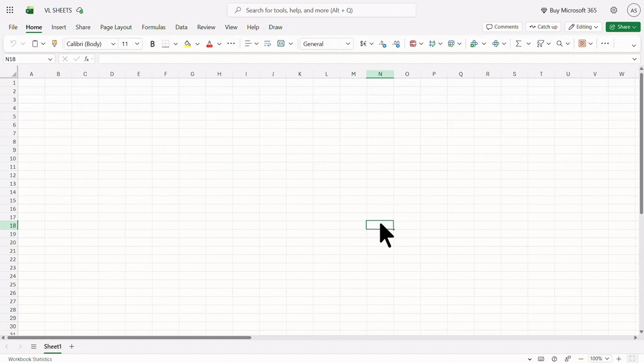This screenshot has height=363, width=644.
Task: Switch to the Page Layout tab
Action: coord(116,27)
